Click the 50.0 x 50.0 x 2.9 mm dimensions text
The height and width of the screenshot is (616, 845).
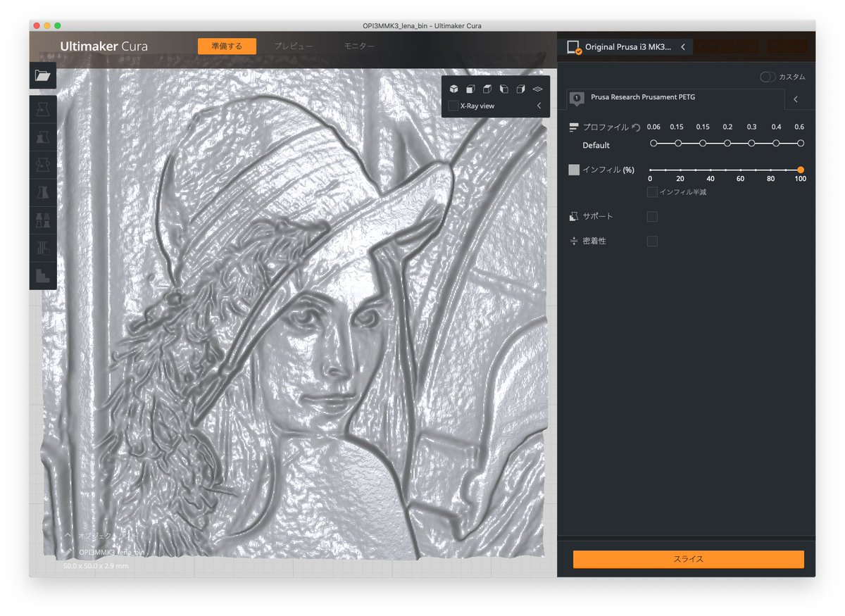click(x=96, y=566)
